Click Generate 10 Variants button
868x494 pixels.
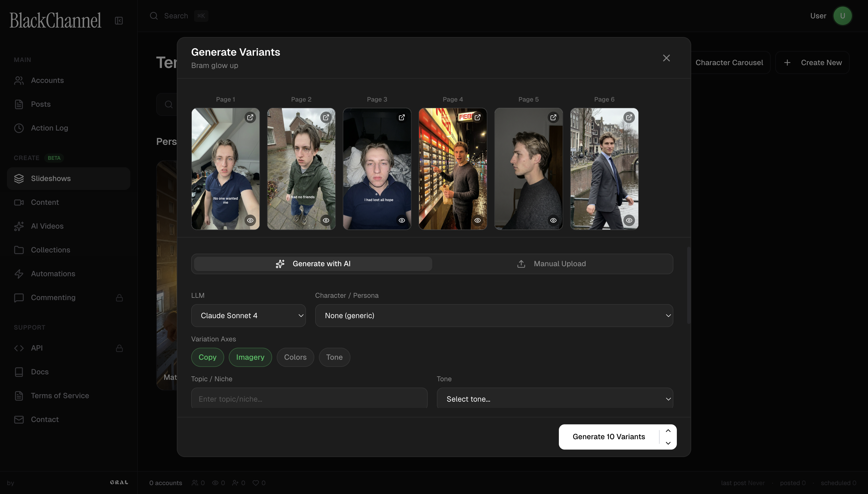pos(608,437)
